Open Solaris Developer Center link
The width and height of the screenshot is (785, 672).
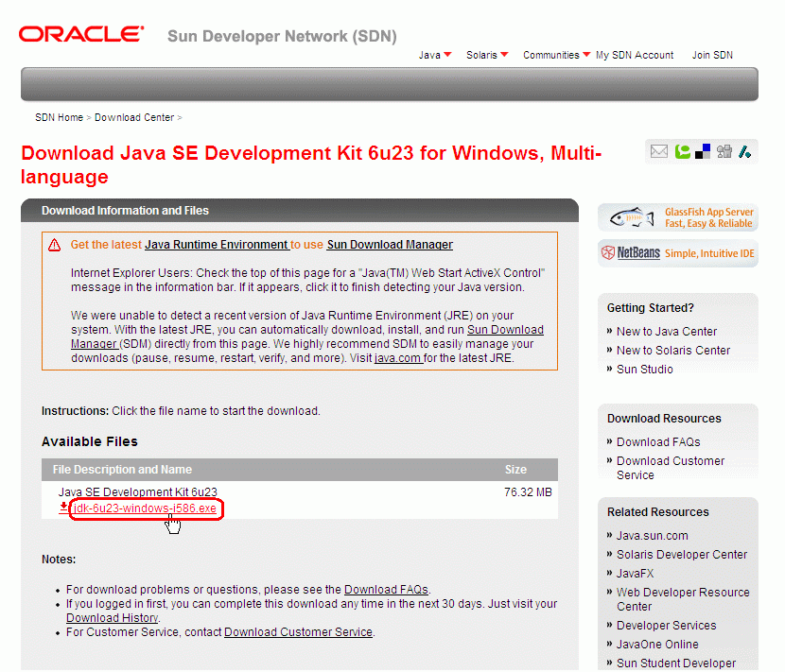point(681,555)
